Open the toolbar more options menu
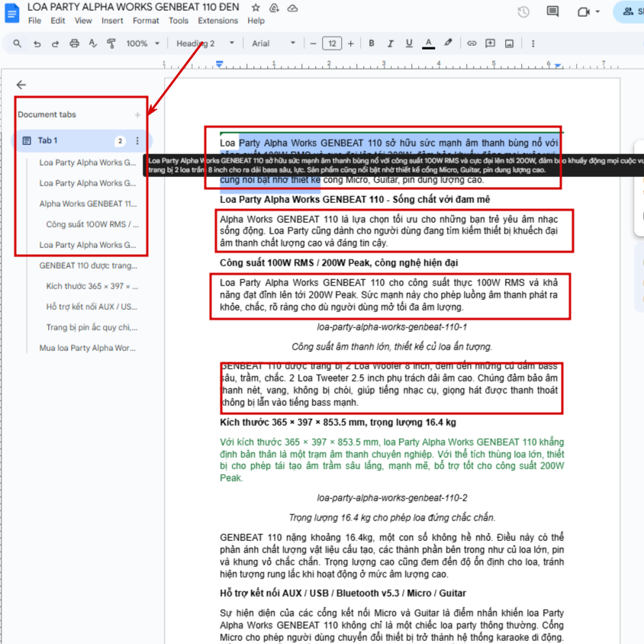The image size is (644, 644). [x=533, y=43]
